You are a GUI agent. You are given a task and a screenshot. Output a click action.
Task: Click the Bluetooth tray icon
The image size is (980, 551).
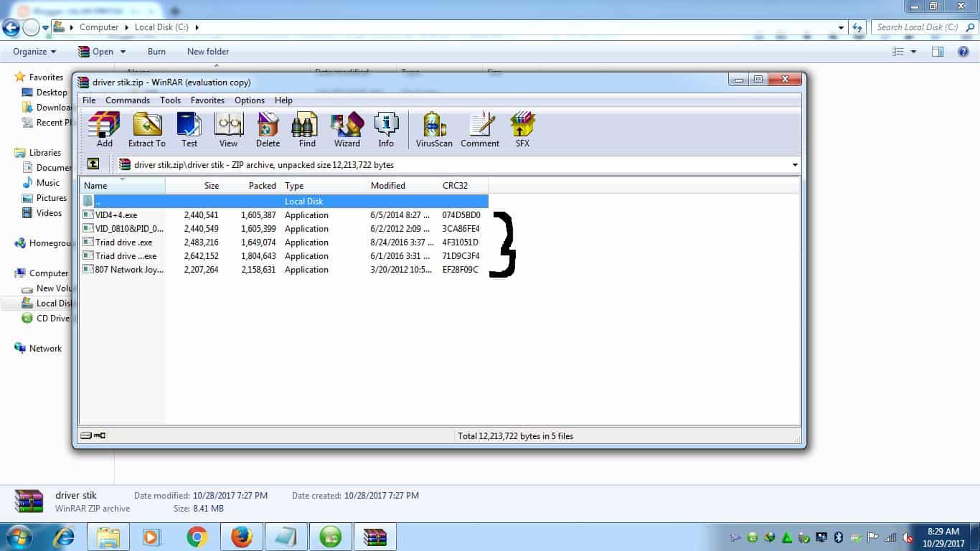click(838, 537)
